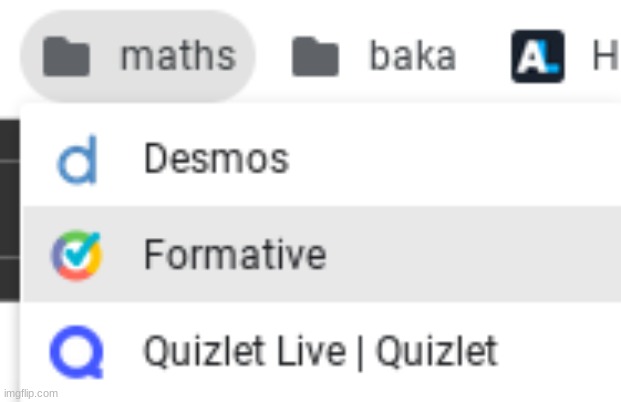Open the bookmark title beside AL icon
The height and width of the screenshot is (402, 621).
tap(605, 56)
